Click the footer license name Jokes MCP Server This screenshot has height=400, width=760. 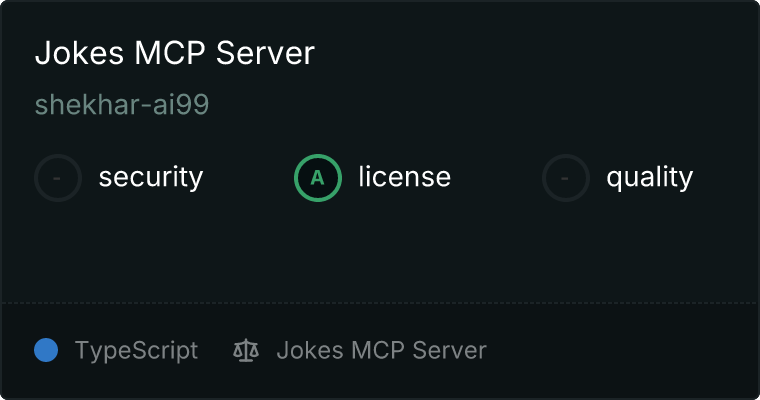[x=381, y=350]
